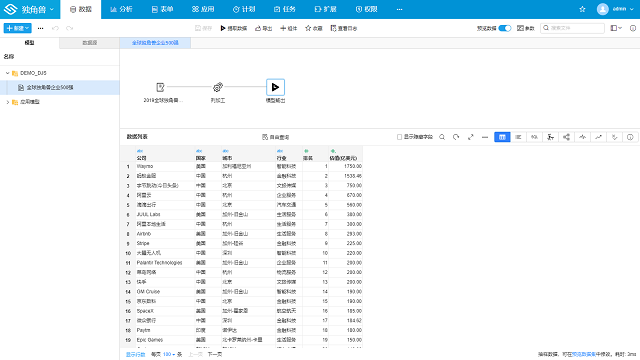Screen dimensions: 640x360
Task: Click the 导出 (Export) toolbar button
Action: click(x=264, y=28)
